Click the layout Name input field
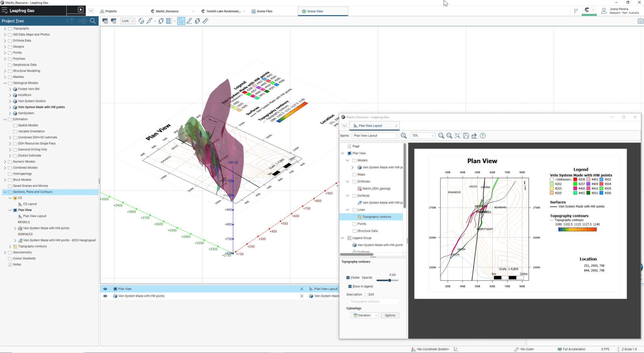Image resolution: width=644 pixels, height=353 pixels. point(374,136)
